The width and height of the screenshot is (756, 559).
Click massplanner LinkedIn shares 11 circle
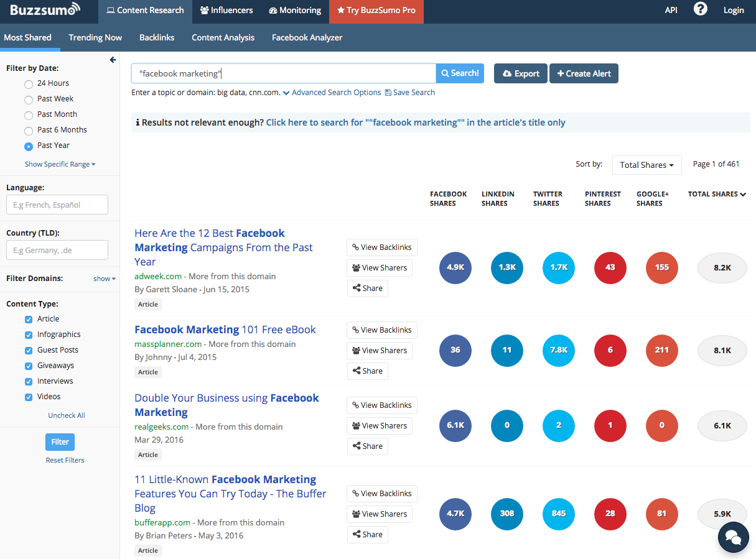click(507, 350)
